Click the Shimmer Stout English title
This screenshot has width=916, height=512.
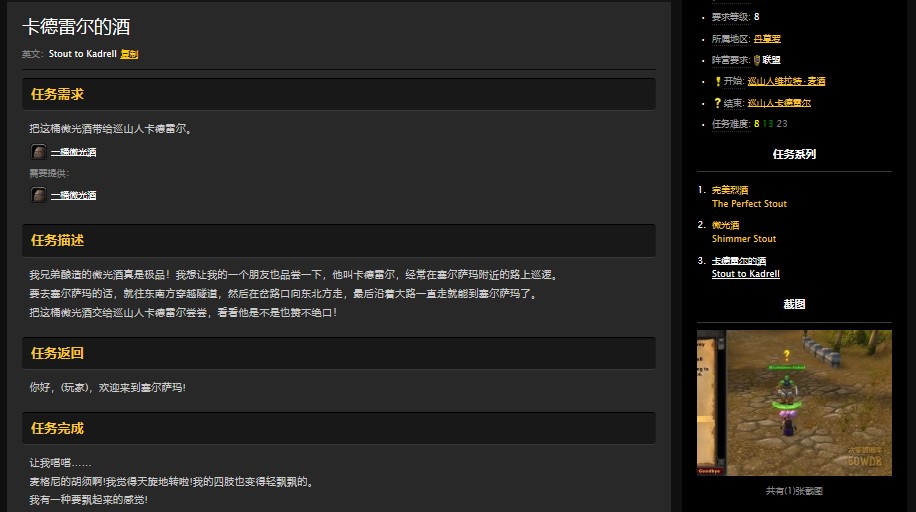point(744,239)
